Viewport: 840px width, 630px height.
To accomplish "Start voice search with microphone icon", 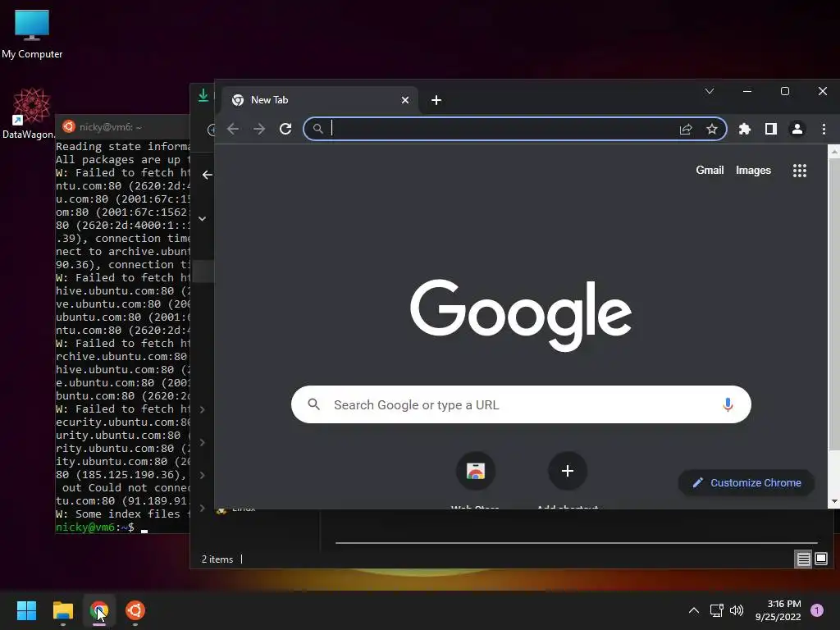I will (x=728, y=404).
